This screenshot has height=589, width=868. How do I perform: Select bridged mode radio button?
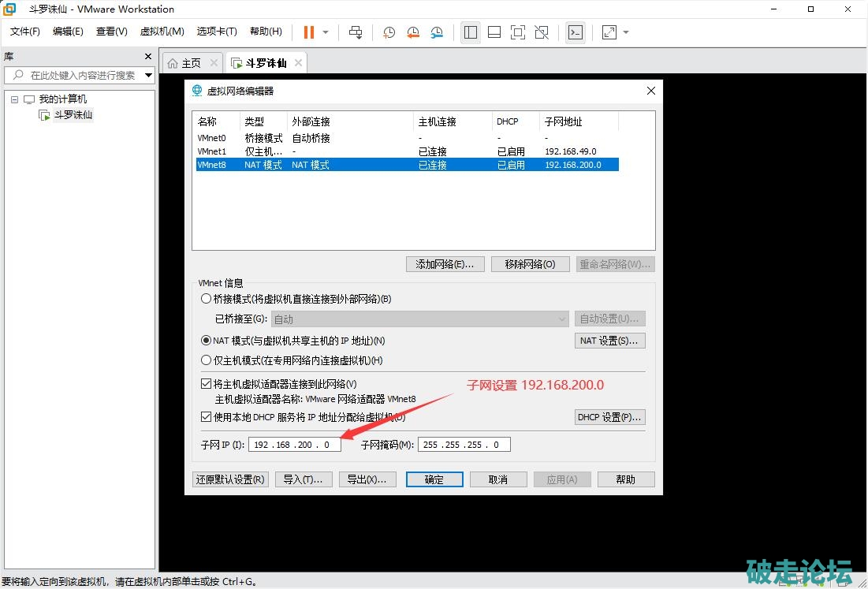207,299
